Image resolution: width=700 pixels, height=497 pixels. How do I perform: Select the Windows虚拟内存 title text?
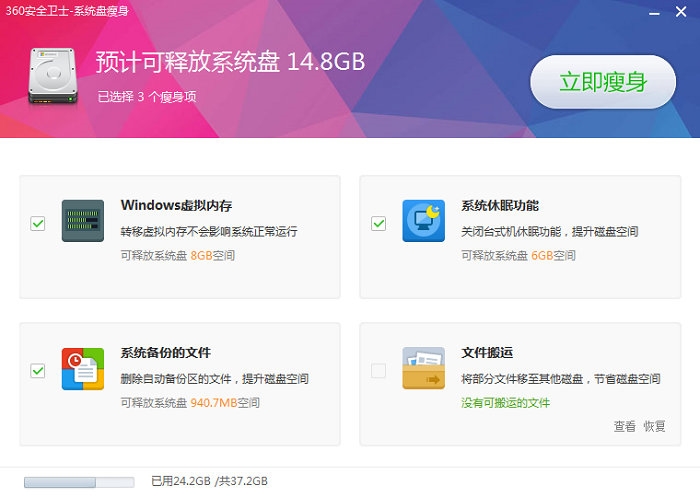pyautogui.click(x=176, y=206)
